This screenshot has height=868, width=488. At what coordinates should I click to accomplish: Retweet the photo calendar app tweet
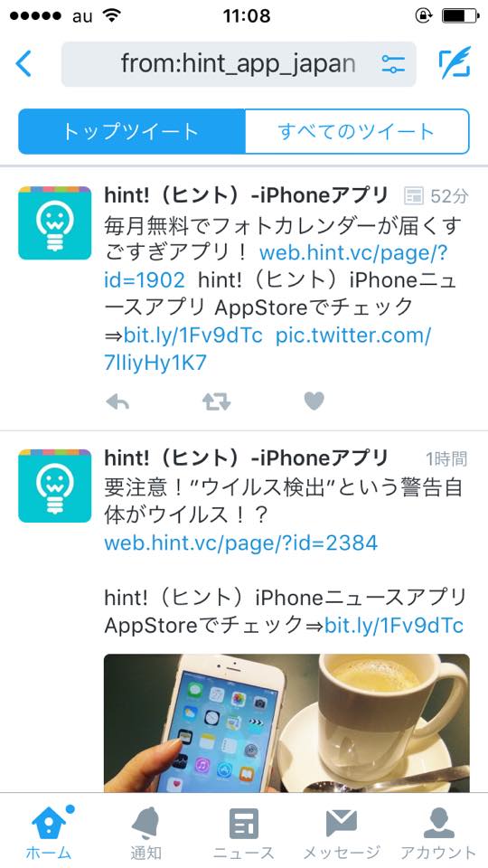(216, 401)
